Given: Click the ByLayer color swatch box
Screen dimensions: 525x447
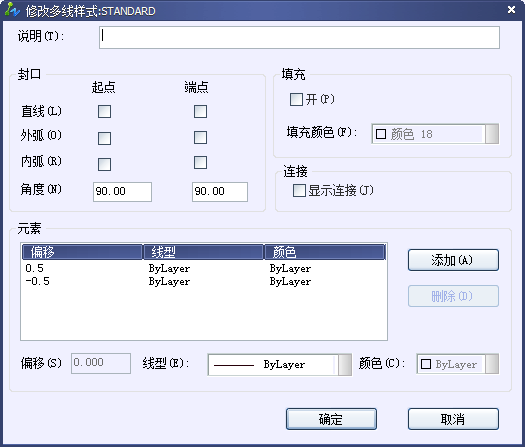Looking at the screenshot, I should click(x=426, y=364).
